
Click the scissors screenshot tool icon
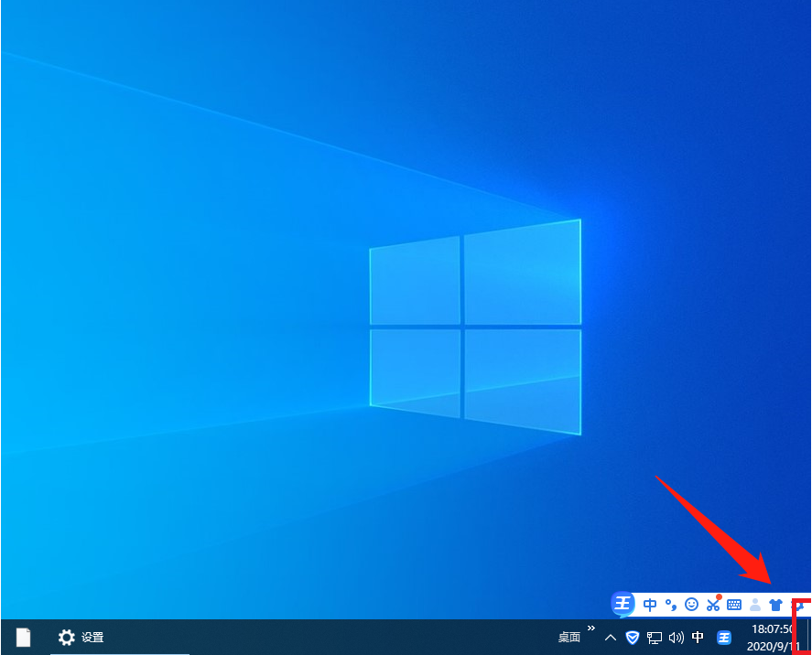click(713, 605)
